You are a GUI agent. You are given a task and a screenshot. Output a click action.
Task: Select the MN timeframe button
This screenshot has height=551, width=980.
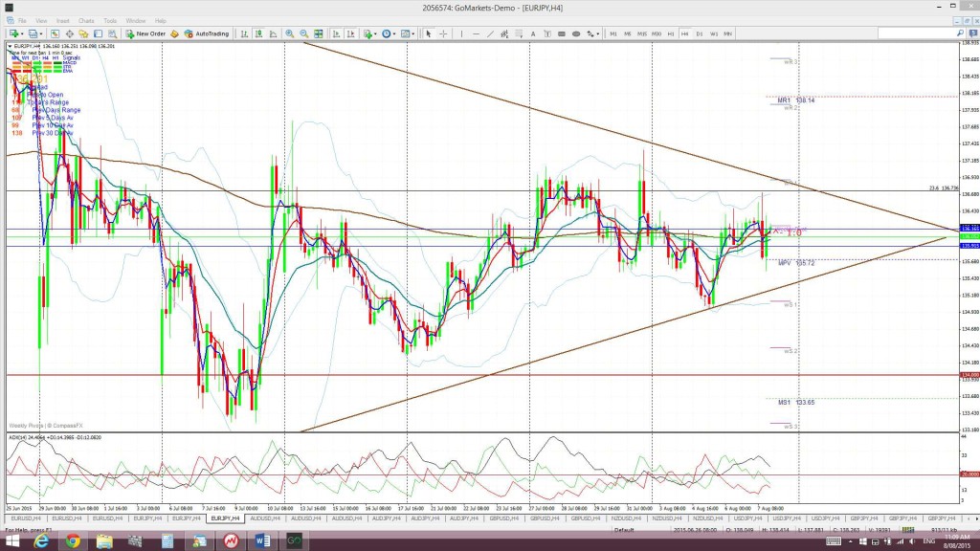[x=727, y=33]
